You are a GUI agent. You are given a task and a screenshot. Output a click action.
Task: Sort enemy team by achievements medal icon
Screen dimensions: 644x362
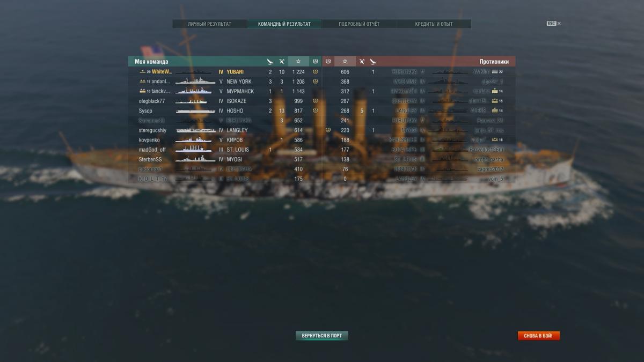tap(328, 62)
